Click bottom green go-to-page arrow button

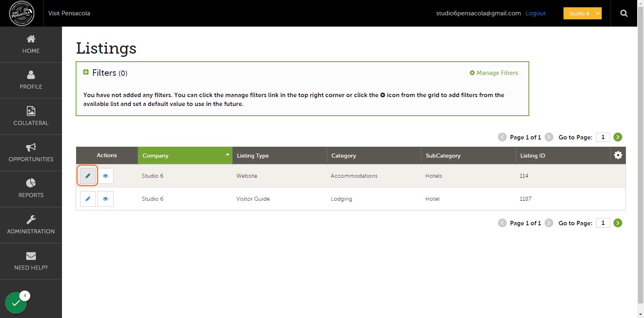click(x=618, y=223)
